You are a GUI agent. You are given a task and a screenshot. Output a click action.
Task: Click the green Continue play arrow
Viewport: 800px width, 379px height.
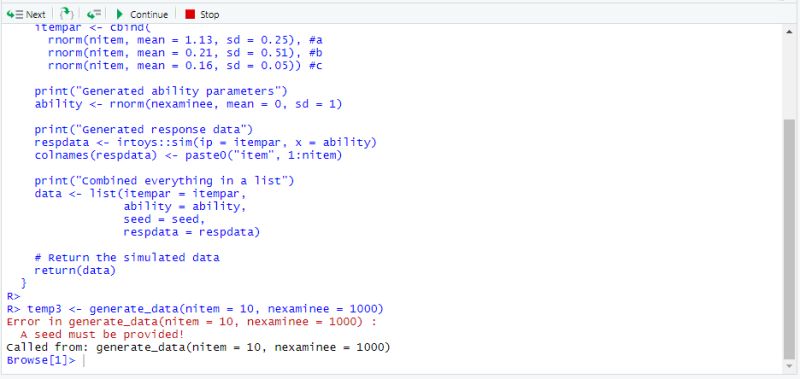point(120,14)
